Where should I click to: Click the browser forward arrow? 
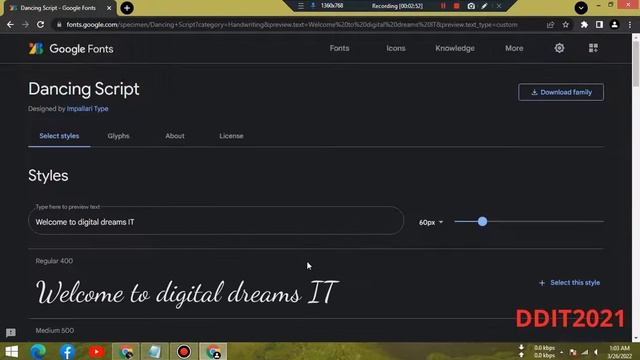25,24
